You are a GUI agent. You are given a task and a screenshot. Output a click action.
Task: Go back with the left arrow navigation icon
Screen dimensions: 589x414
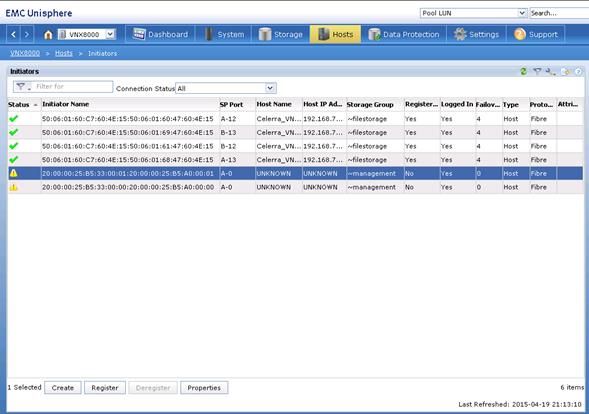pyautogui.click(x=14, y=35)
